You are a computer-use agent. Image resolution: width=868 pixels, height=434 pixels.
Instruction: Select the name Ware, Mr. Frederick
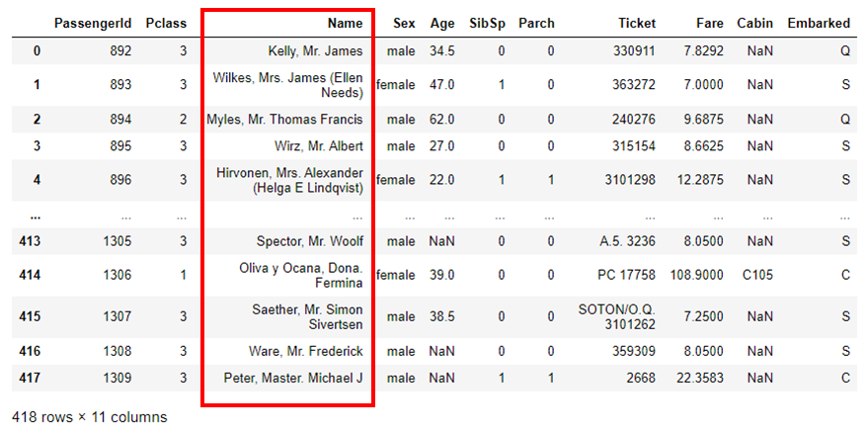[305, 351]
